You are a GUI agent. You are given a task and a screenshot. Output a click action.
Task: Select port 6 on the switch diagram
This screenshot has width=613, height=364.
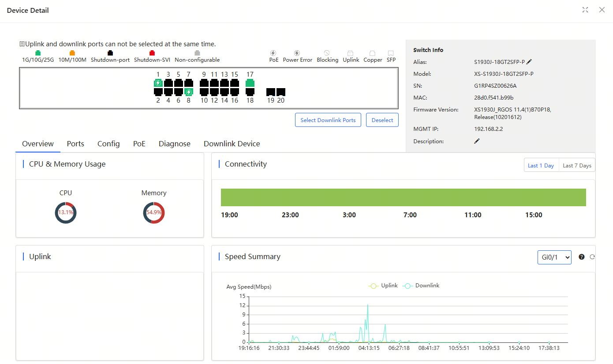coord(178,92)
